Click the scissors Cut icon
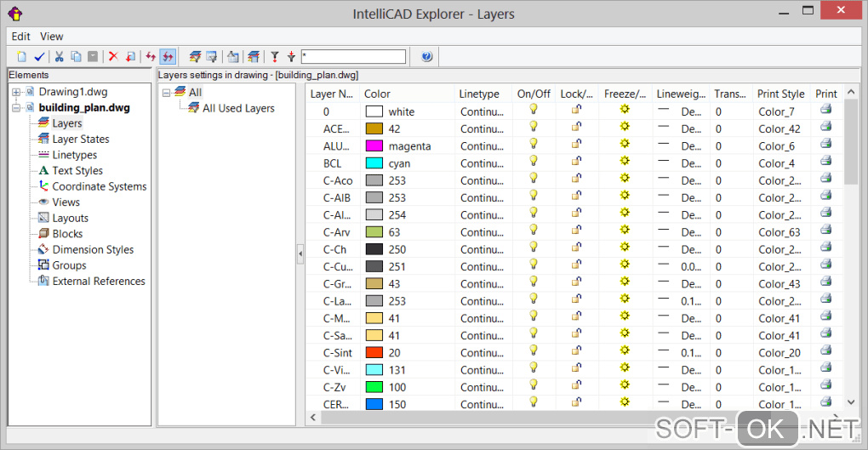This screenshot has height=450, width=868. pos(60,57)
